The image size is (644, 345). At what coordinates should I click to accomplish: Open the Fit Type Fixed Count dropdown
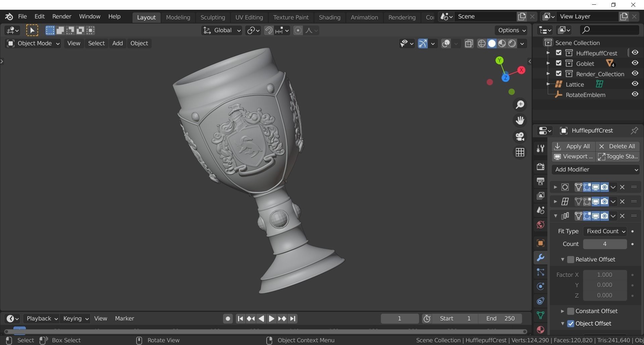click(605, 231)
